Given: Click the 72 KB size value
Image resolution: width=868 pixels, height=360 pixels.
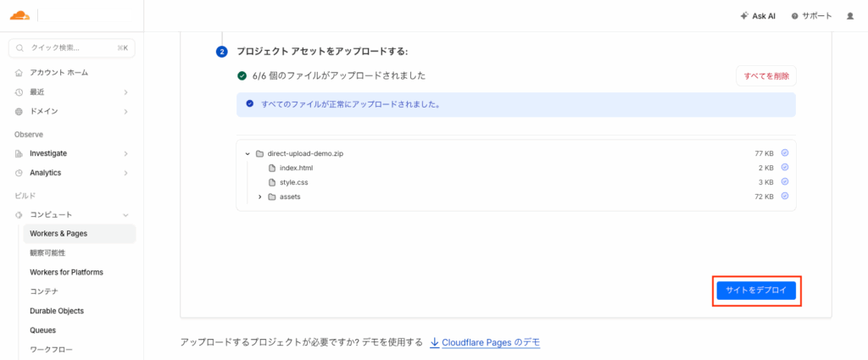Looking at the screenshot, I should click(764, 197).
